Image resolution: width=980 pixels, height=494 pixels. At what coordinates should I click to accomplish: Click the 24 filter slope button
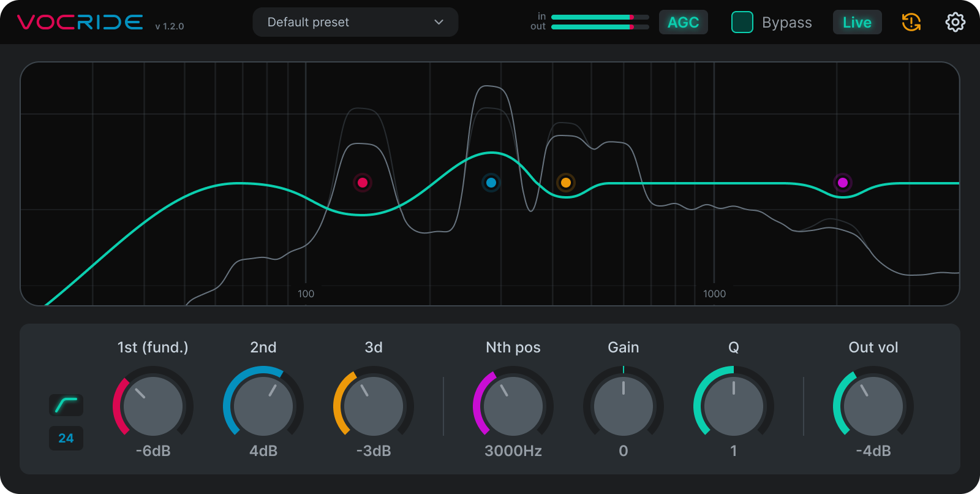click(x=66, y=438)
